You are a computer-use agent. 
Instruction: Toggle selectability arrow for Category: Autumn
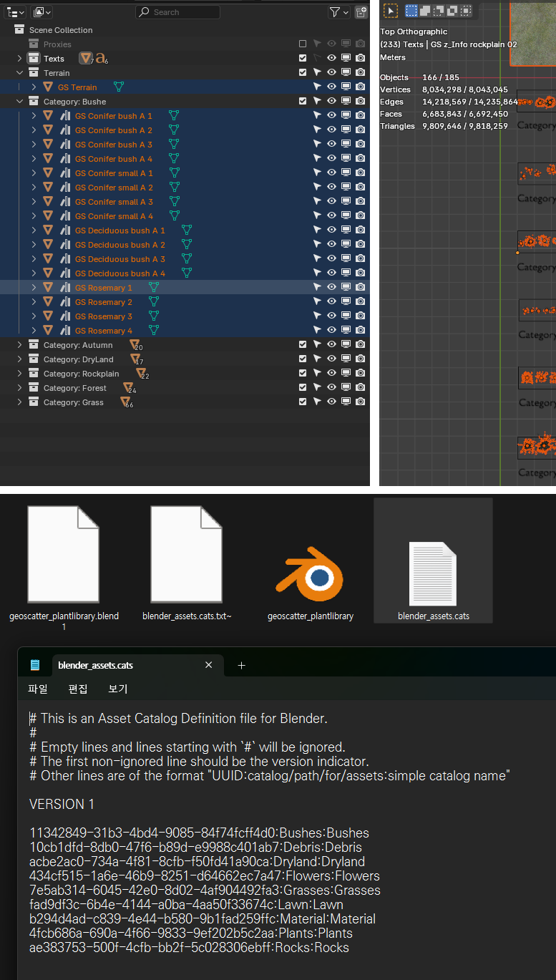317,345
